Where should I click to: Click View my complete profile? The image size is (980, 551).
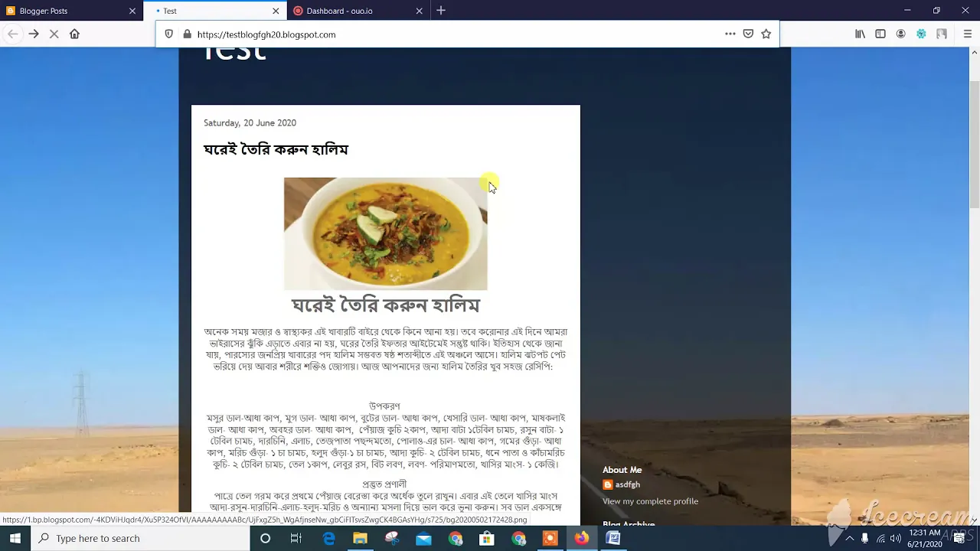(x=650, y=501)
